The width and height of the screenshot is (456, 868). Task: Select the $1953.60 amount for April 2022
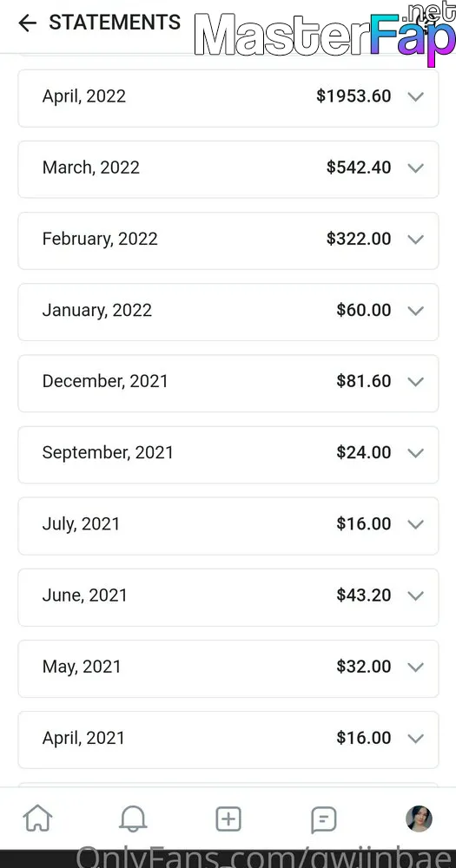(354, 96)
